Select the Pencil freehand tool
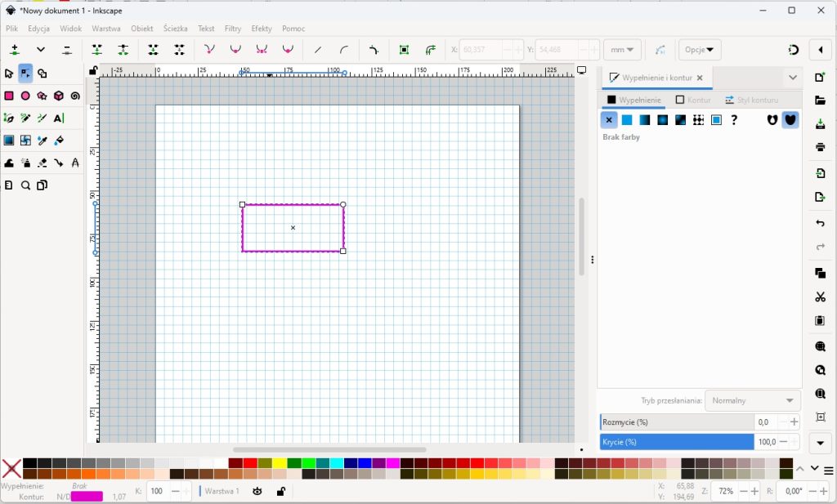 [25, 118]
